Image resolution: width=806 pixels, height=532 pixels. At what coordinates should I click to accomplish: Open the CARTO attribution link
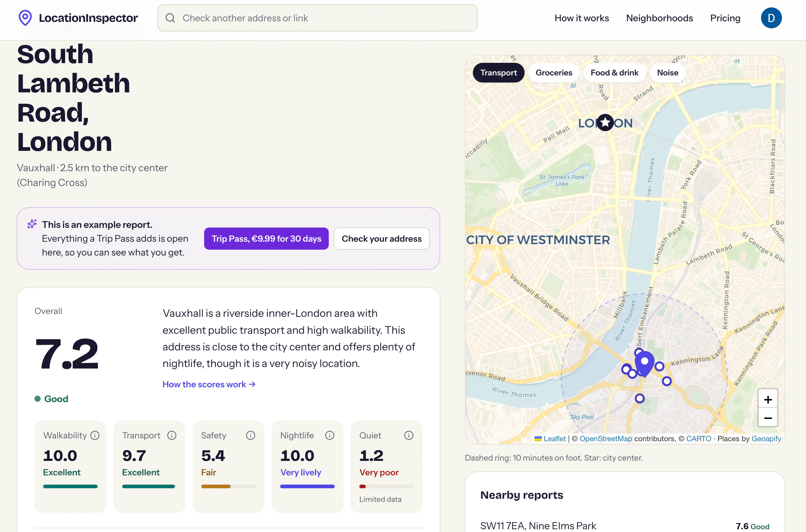pos(699,439)
